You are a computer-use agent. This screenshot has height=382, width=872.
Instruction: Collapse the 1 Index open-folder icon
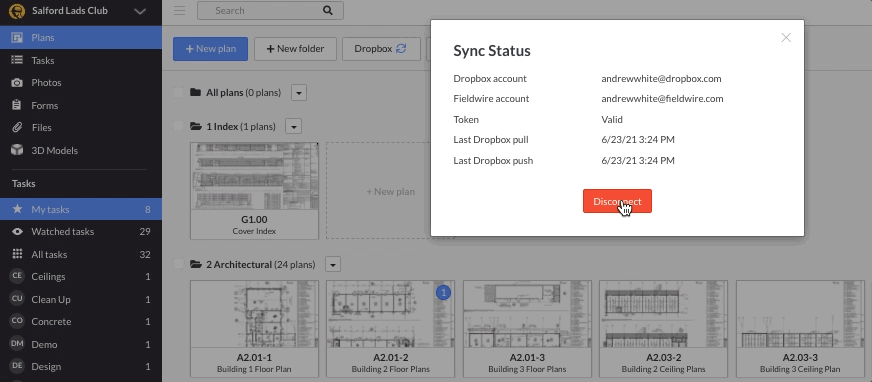pos(196,126)
